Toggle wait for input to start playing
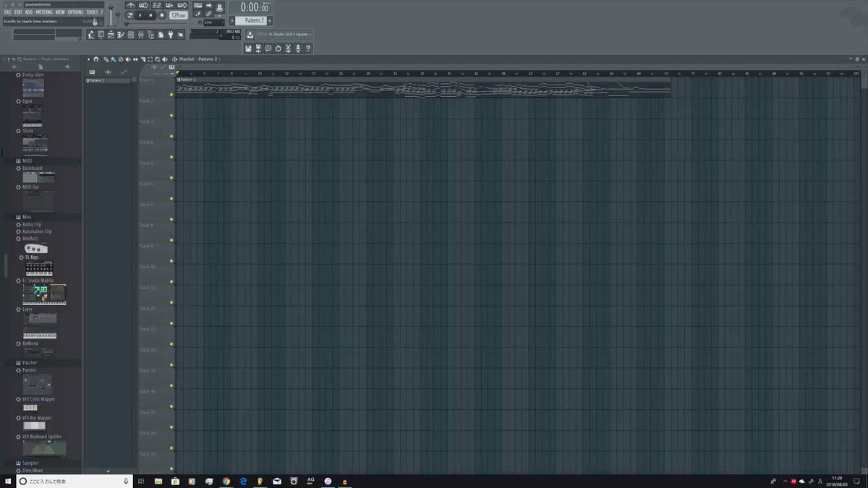The image size is (868, 488). (144, 5)
